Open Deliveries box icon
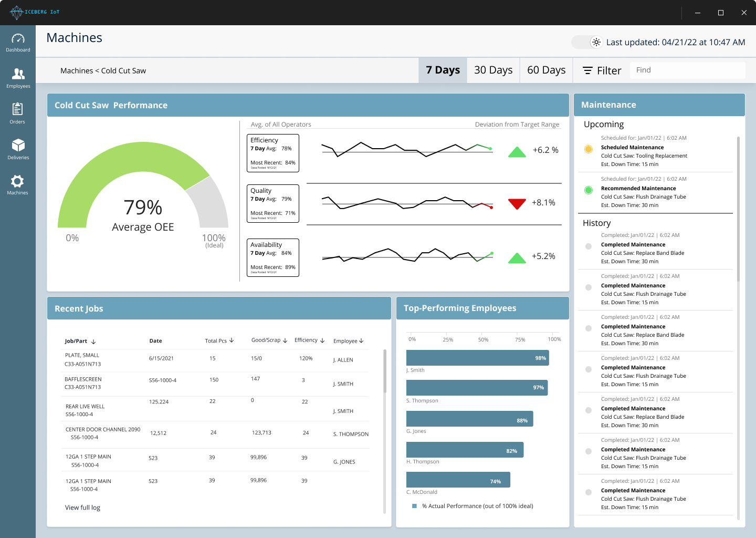The height and width of the screenshot is (538, 756). tap(18, 144)
